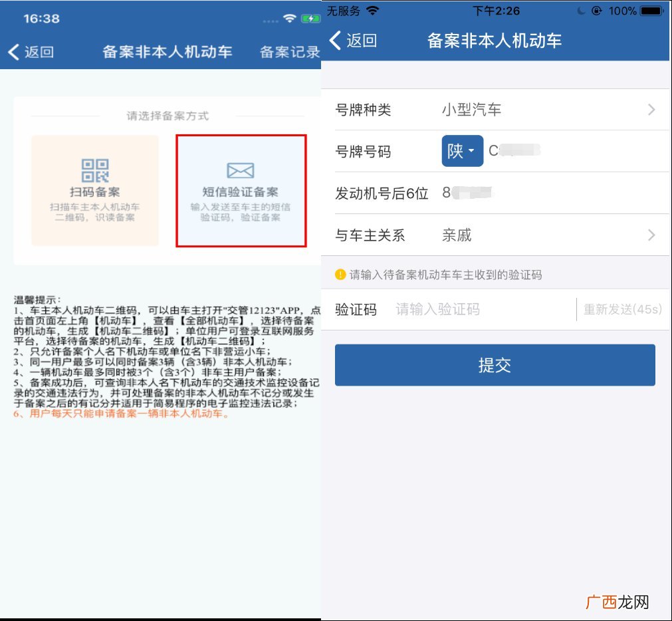672x621 pixels.
Task: Tap the Wi-Fi icon in the left status bar
Action: (x=290, y=19)
